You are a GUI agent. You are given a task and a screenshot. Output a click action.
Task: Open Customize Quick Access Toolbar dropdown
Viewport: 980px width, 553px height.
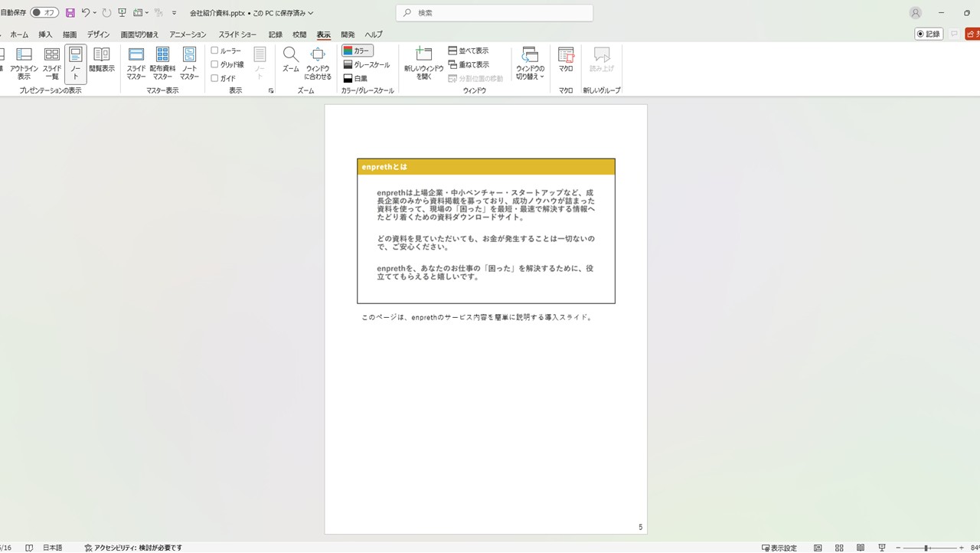point(174,13)
